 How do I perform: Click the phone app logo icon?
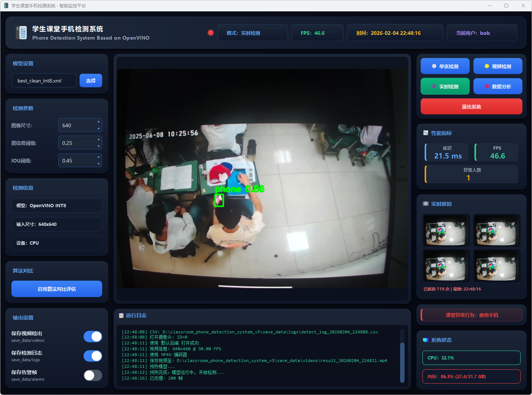tap(22, 33)
